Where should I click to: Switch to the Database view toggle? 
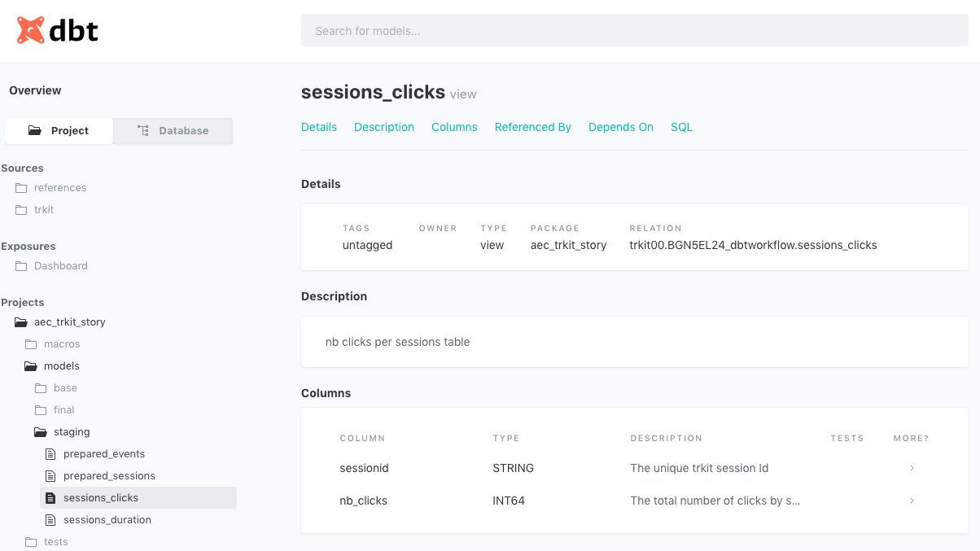coord(173,131)
